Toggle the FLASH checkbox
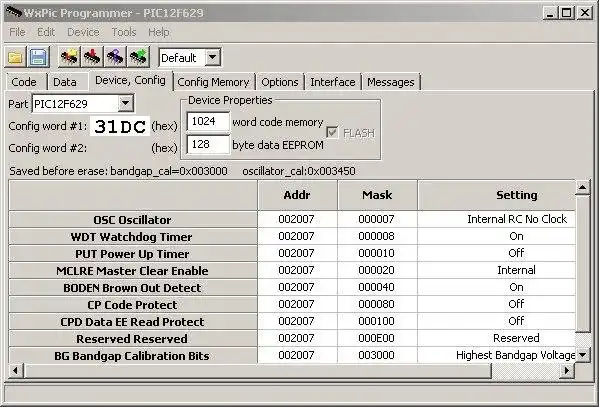599x407 pixels. (x=332, y=133)
